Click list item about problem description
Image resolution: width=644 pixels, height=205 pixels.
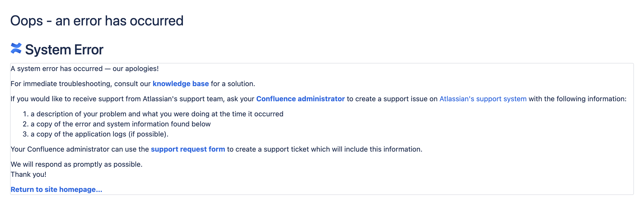(157, 114)
